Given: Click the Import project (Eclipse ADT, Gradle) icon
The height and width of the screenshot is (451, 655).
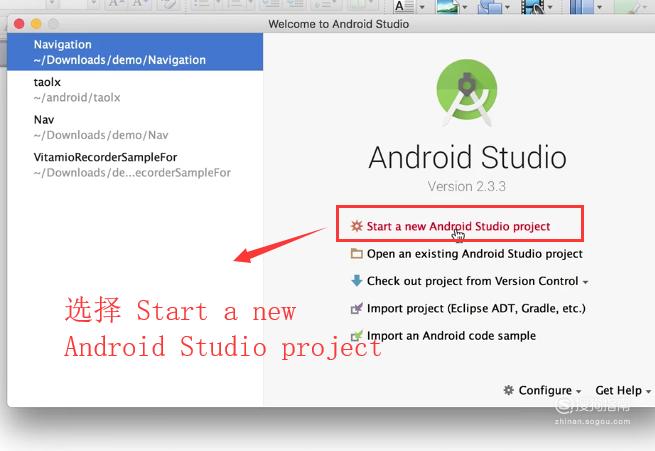Looking at the screenshot, I should [356, 309].
